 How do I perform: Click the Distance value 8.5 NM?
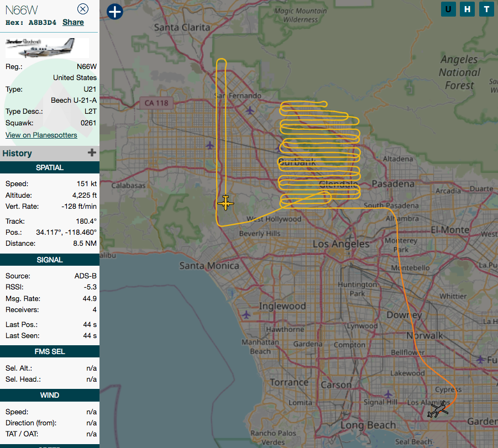(x=85, y=244)
